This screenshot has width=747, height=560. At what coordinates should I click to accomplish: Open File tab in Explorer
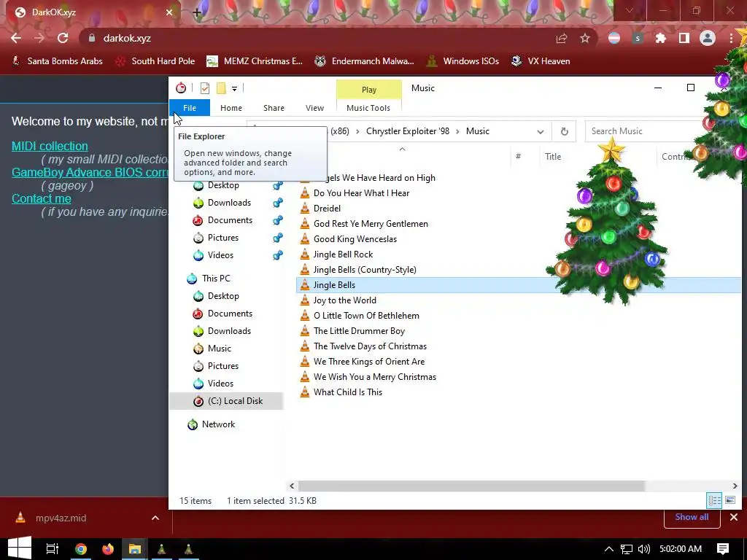[190, 108]
